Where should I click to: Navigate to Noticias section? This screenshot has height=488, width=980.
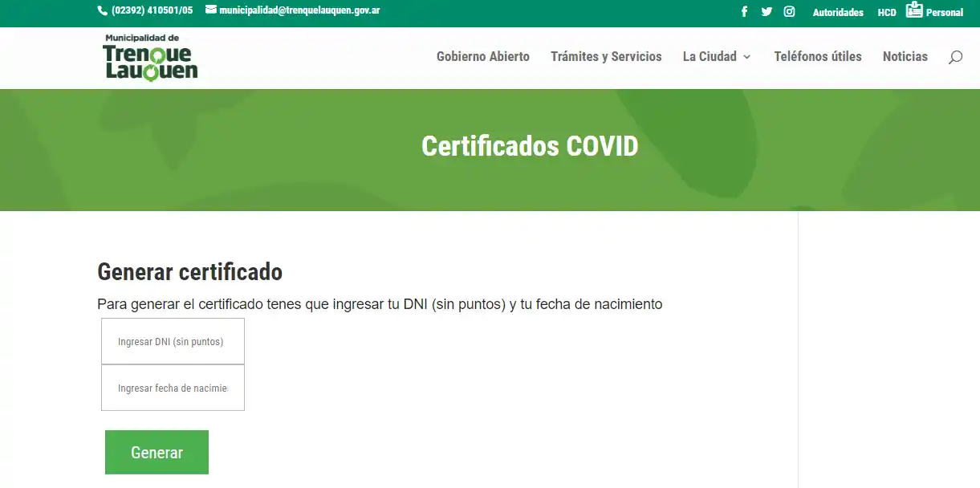click(x=905, y=56)
